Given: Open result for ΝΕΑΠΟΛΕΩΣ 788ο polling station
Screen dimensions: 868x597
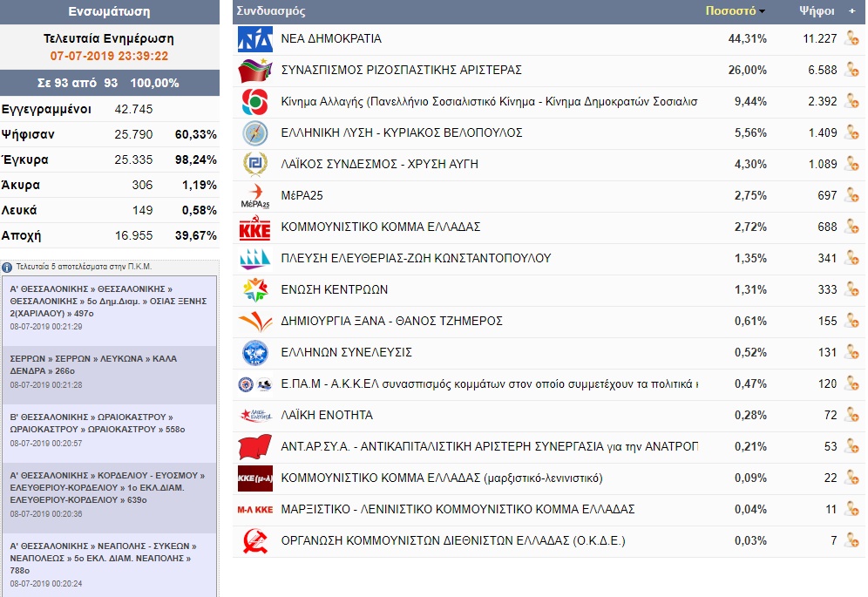Looking at the screenshot, I should pyautogui.click(x=109, y=565).
